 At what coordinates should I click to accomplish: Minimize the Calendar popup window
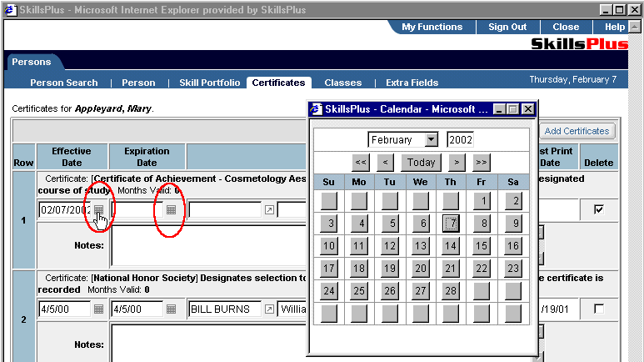(498, 109)
